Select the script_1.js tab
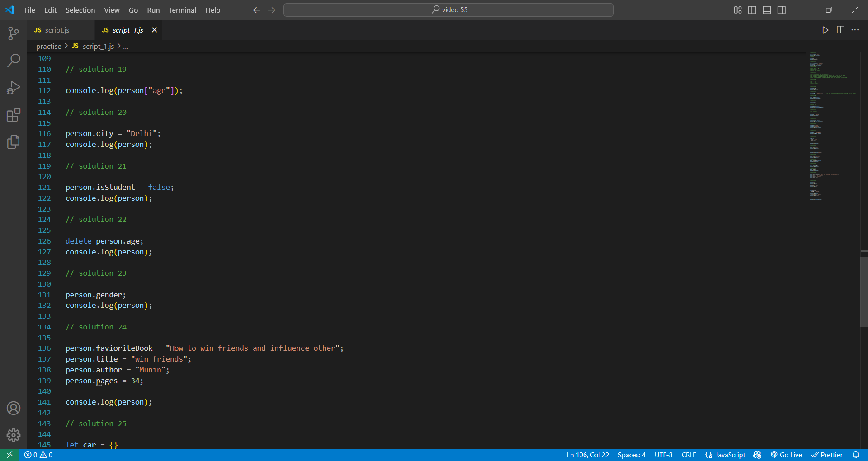 point(128,30)
